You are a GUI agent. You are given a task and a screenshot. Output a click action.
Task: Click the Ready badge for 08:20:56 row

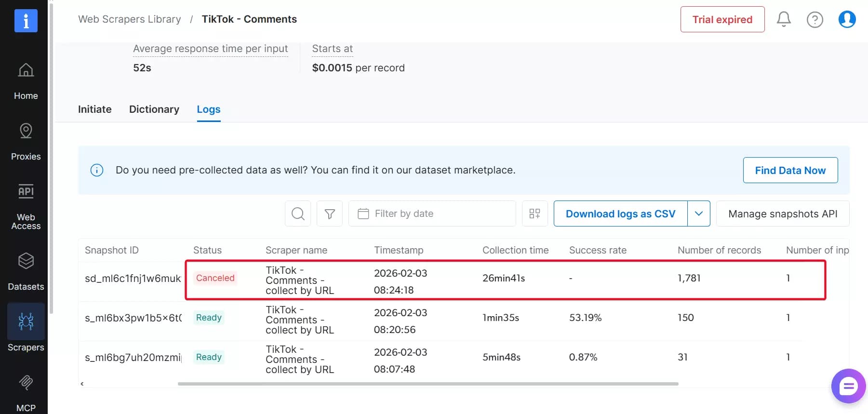[x=209, y=318]
